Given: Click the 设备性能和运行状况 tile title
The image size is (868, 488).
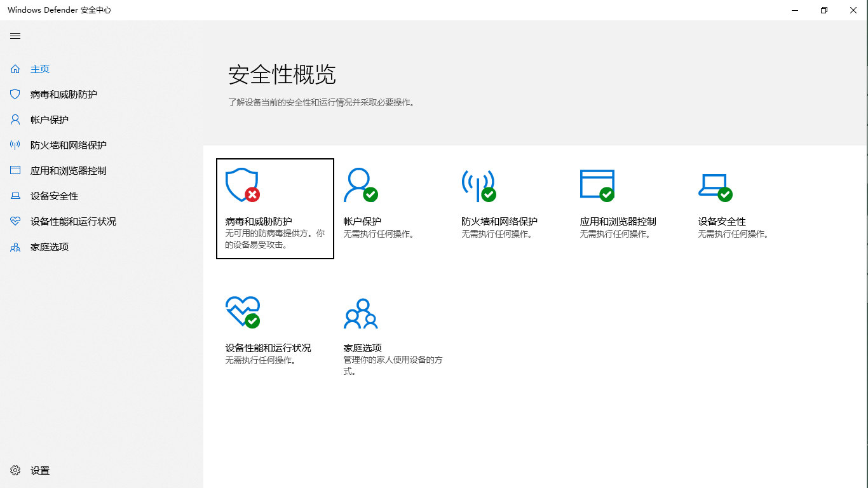Looking at the screenshot, I should pos(268,348).
